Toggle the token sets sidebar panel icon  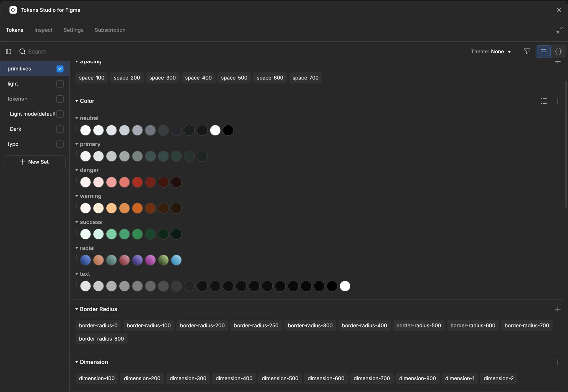[9, 51]
